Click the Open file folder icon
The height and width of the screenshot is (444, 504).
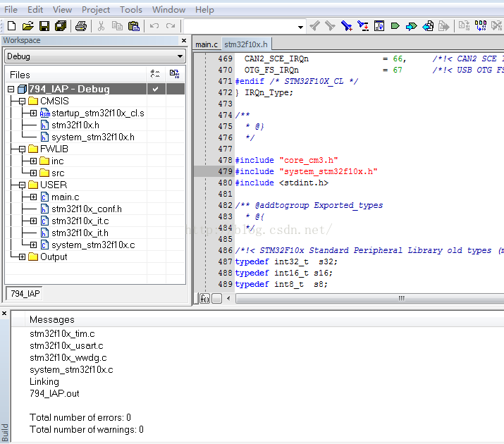tap(28, 26)
